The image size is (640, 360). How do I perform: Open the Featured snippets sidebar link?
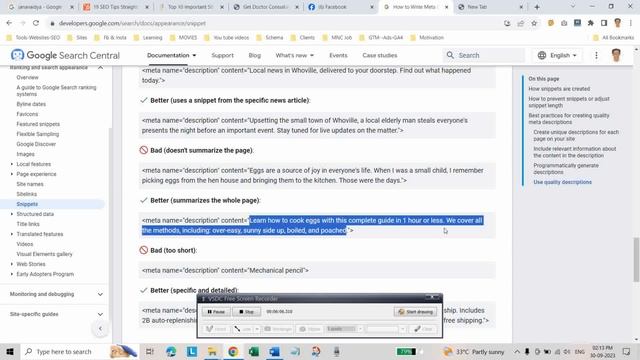pyautogui.click(x=38, y=124)
